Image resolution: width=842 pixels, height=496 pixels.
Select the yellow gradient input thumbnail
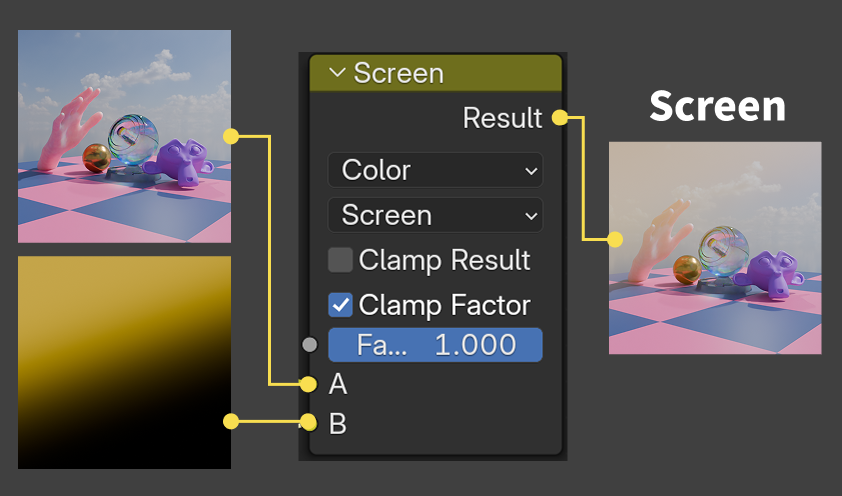click(x=124, y=362)
